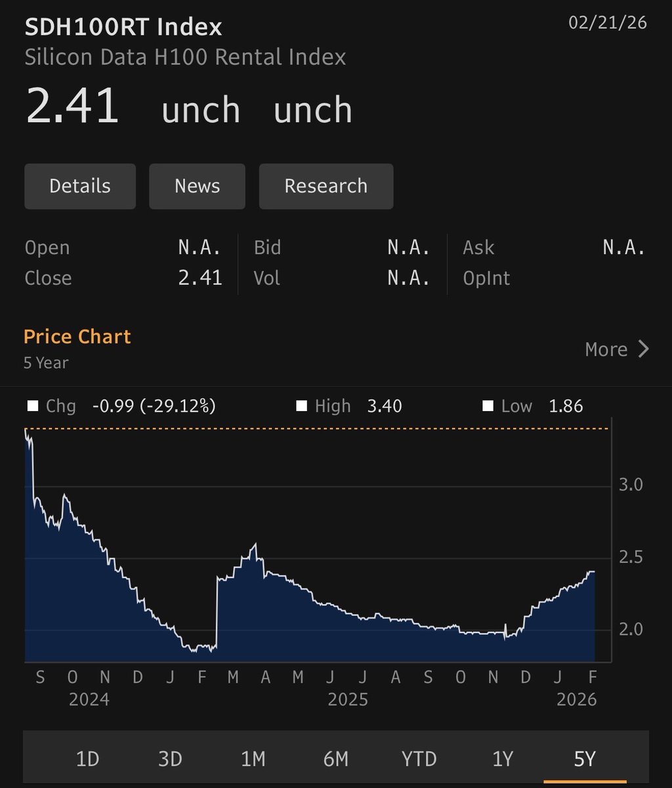
Task: Select the 6M time range tab
Action: tap(335, 759)
